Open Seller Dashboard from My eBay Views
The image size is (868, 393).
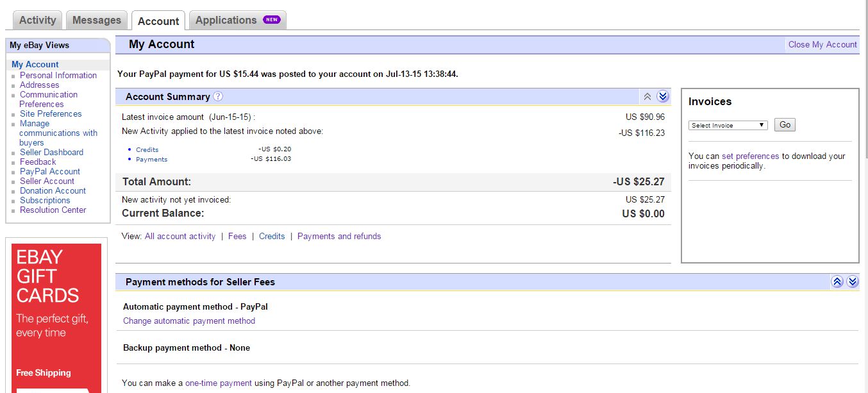tap(51, 152)
